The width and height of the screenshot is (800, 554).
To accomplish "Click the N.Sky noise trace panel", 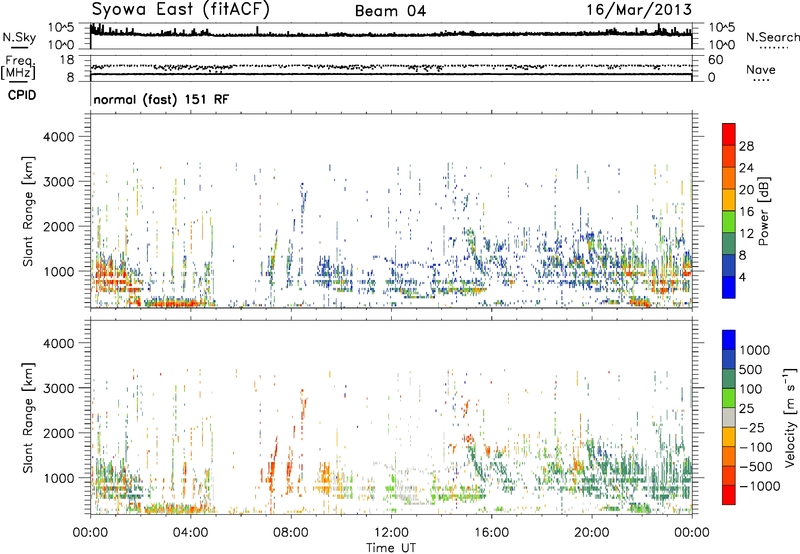I will (391, 36).
